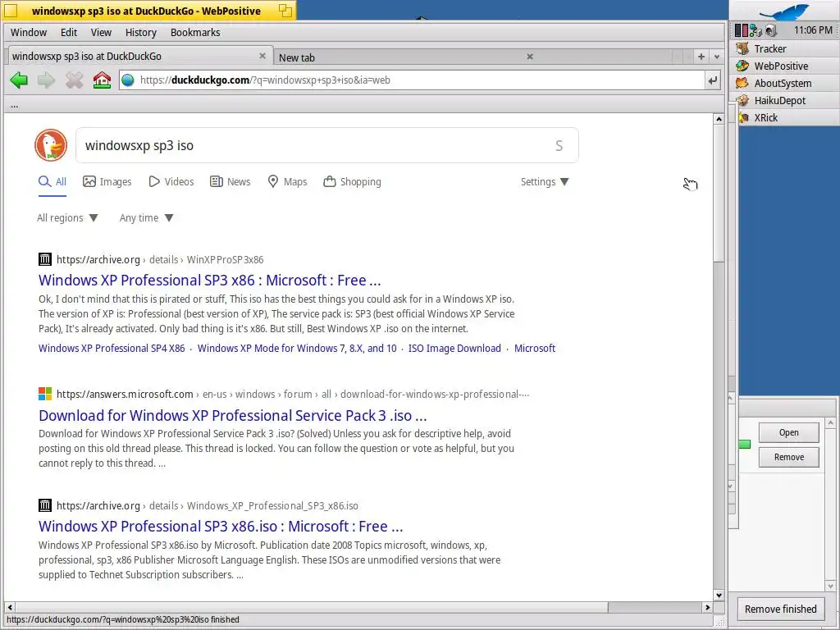
Task: Click the network status tray icon
Action: pos(756,30)
